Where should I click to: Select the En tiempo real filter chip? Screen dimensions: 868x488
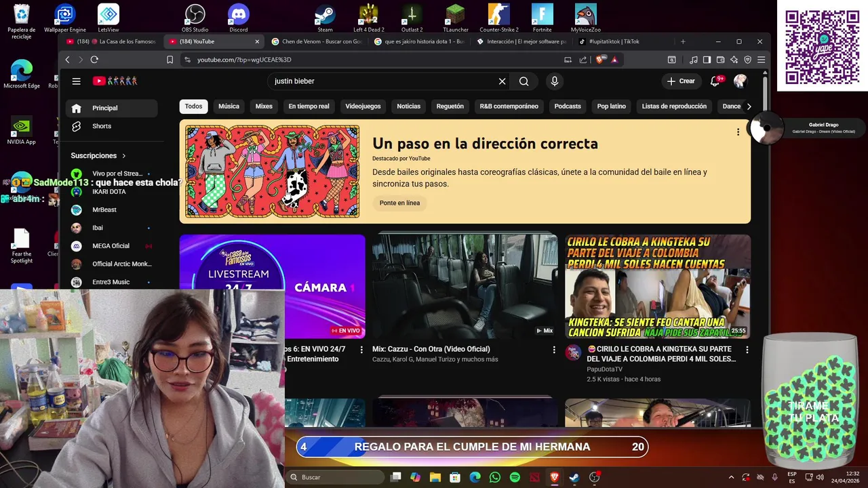point(309,106)
